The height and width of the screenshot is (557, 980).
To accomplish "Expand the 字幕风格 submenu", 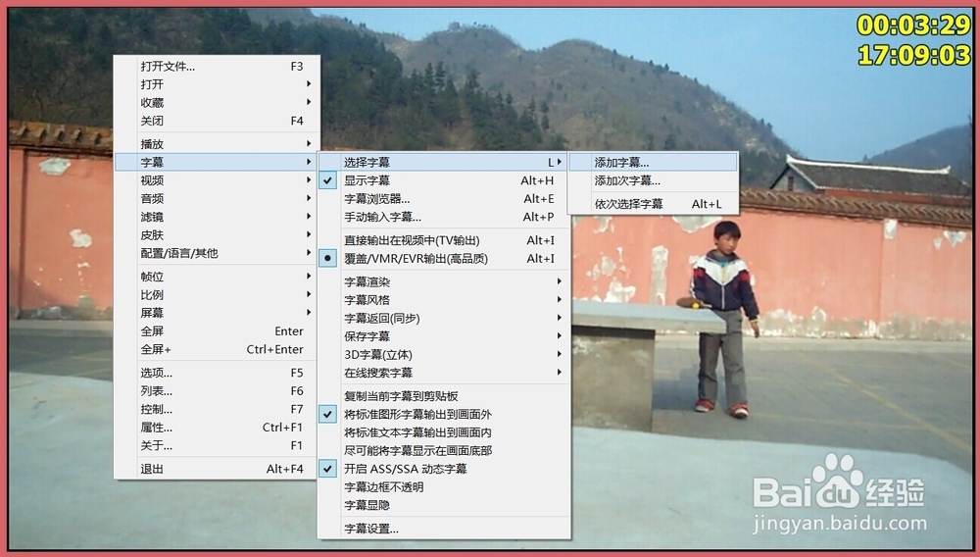I will tap(444, 300).
